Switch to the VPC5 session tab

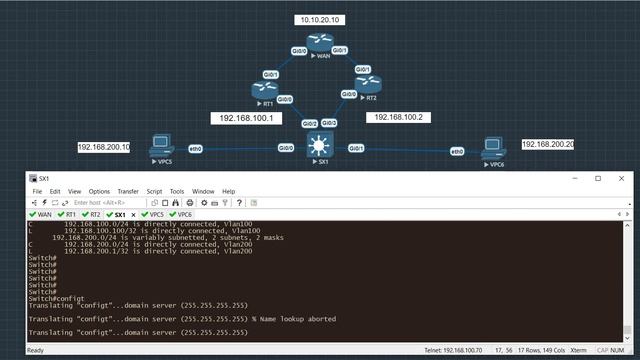pos(152,215)
